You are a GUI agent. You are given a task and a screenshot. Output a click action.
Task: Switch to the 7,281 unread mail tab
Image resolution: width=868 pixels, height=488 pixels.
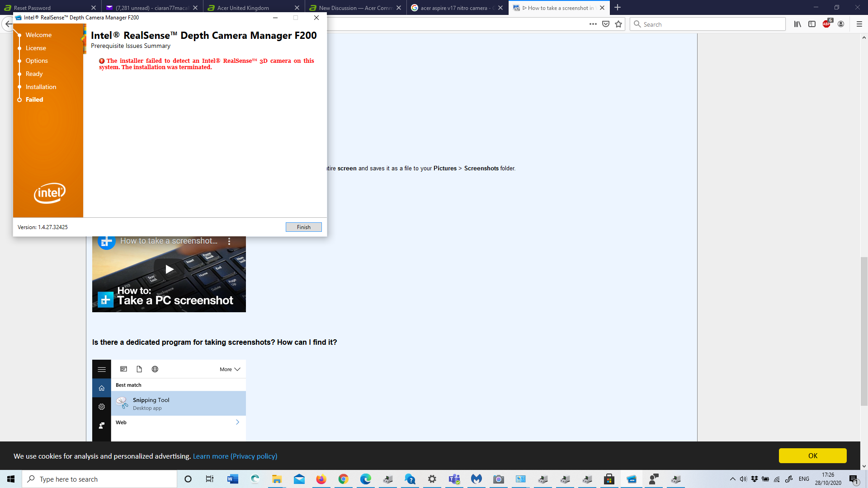(152, 8)
